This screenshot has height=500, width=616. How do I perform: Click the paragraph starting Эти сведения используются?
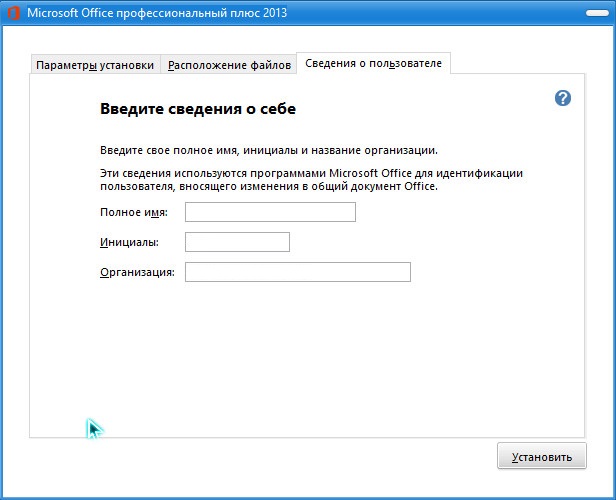tap(312, 179)
